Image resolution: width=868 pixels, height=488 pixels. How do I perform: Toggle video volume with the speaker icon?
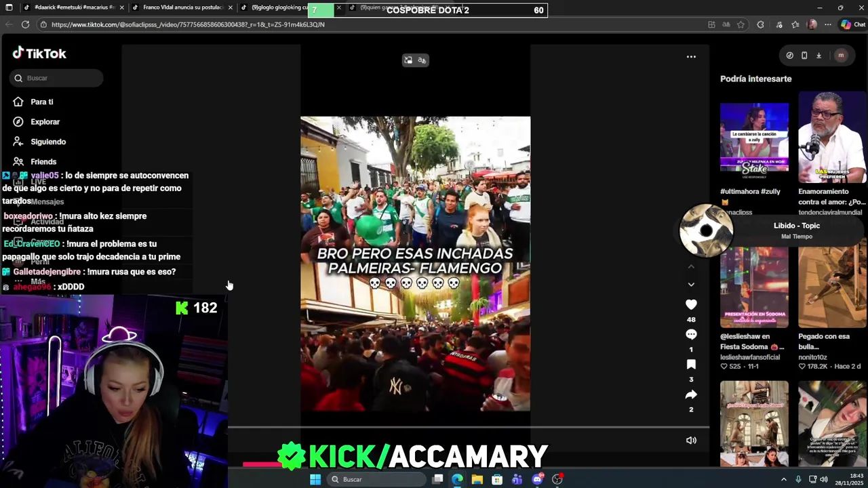[x=691, y=441]
